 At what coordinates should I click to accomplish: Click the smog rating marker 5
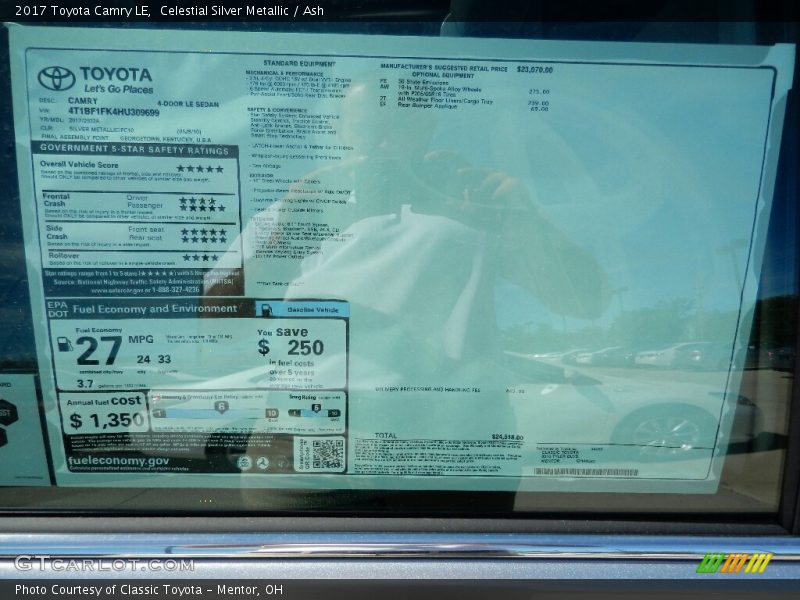click(x=316, y=408)
